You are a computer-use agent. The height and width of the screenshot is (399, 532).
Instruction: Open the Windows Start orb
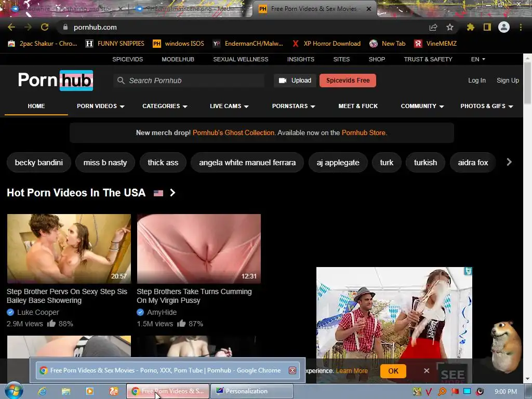(x=14, y=391)
